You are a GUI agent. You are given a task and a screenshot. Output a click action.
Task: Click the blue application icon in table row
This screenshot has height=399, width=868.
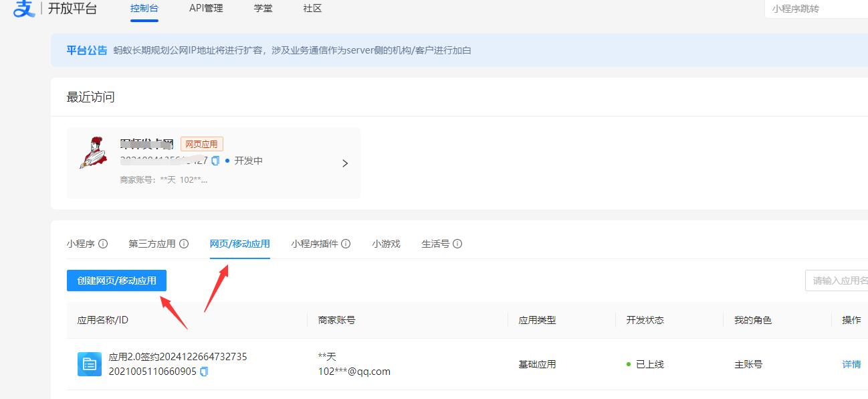(x=90, y=364)
